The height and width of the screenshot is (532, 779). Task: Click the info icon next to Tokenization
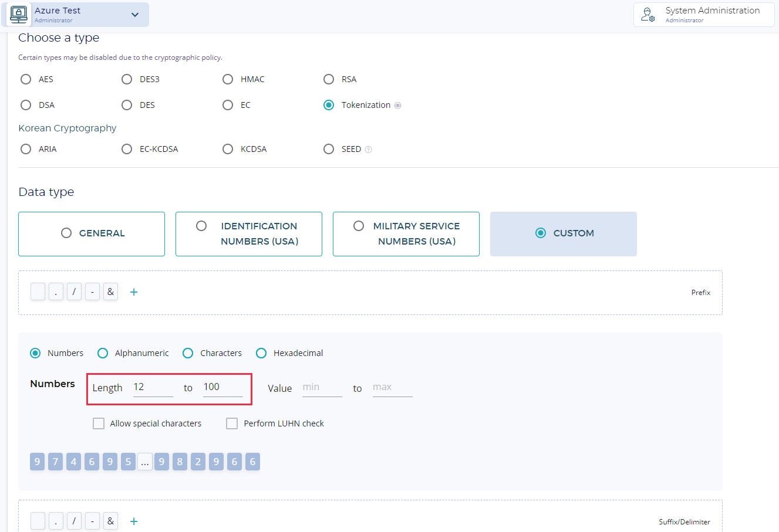pyautogui.click(x=397, y=106)
